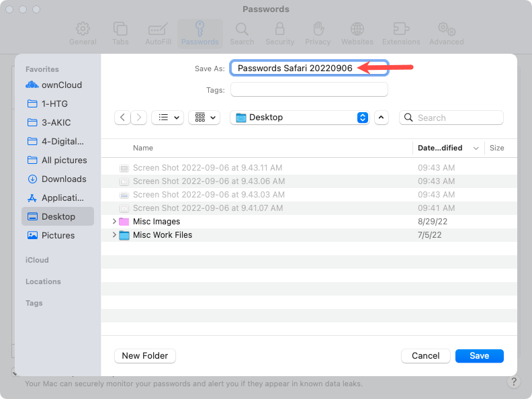Click the Search field
This screenshot has width=532, height=399.
point(451,118)
